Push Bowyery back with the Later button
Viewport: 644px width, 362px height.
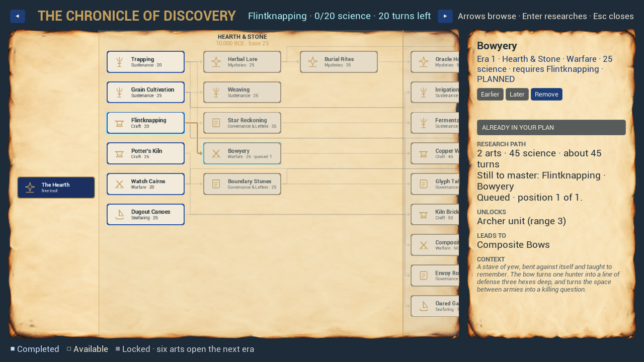click(517, 95)
